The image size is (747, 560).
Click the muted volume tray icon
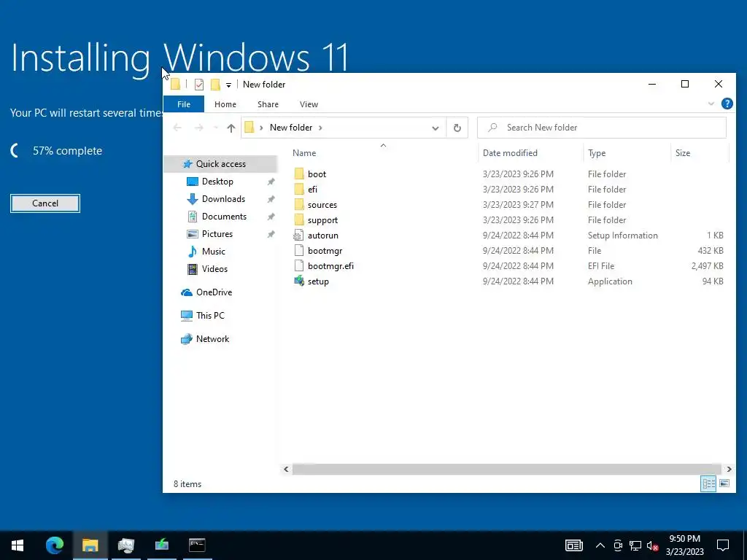652,545
